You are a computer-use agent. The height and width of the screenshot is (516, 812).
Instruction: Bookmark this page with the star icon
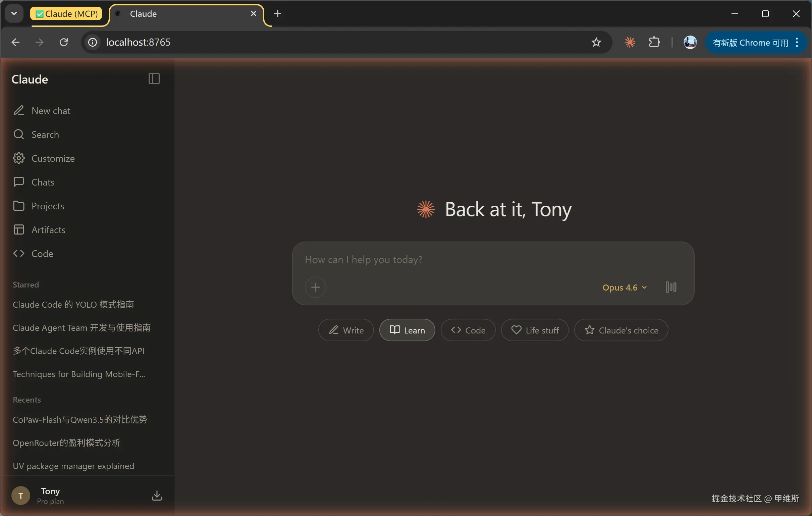point(596,42)
